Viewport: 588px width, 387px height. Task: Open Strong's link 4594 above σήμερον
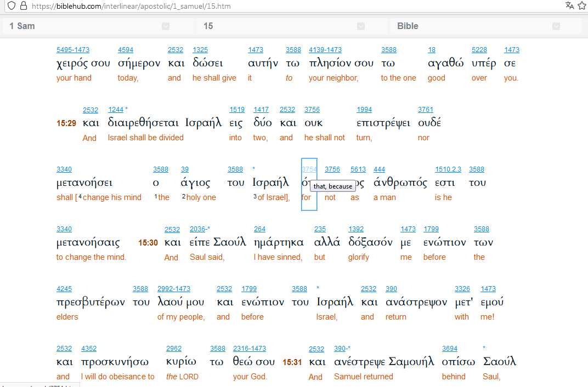coord(126,50)
